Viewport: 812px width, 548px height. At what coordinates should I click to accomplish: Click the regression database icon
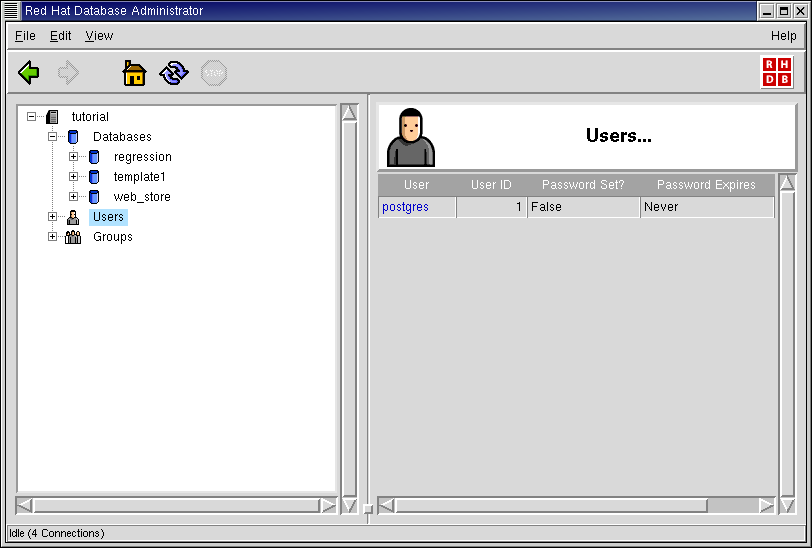(x=94, y=156)
